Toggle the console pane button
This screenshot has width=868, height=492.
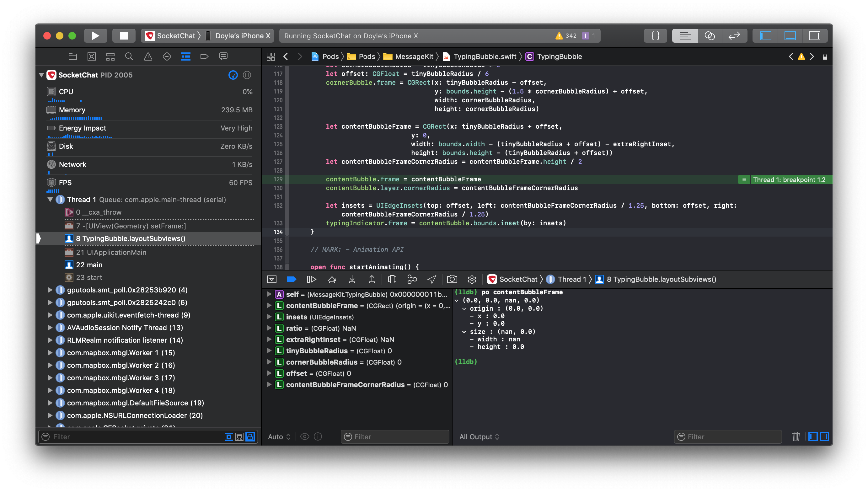point(824,436)
